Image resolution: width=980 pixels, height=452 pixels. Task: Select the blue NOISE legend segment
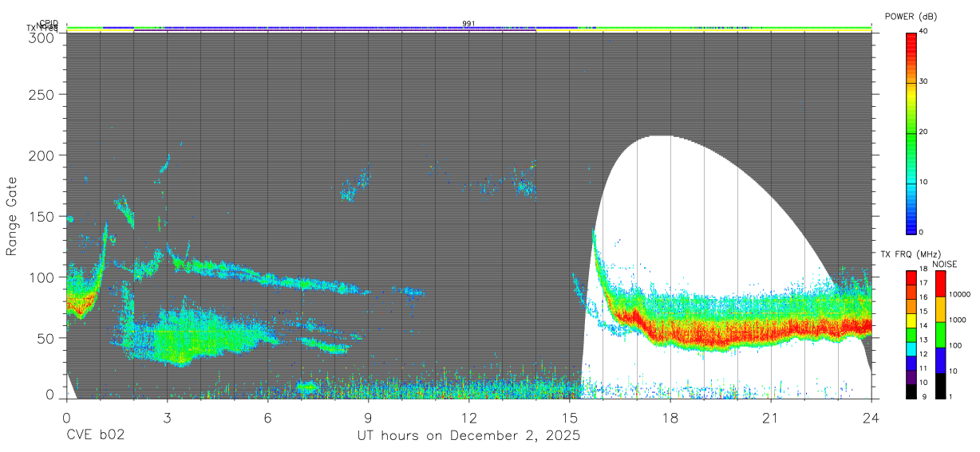(941, 360)
